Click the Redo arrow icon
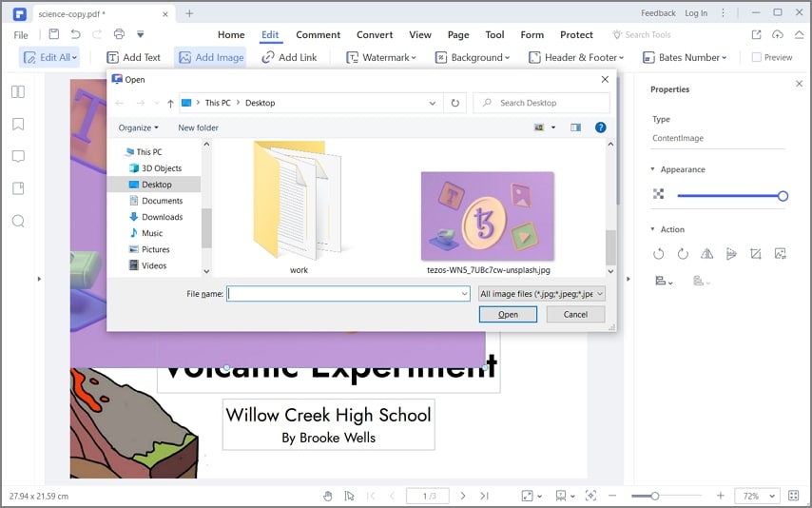The width and height of the screenshot is (812, 508). pyautogui.click(x=97, y=34)
